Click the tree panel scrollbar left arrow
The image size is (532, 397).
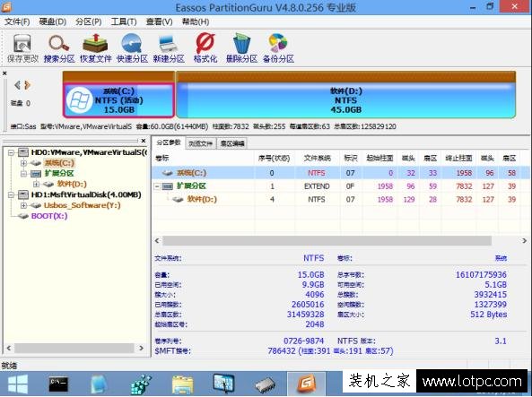(x=9, y=348)
